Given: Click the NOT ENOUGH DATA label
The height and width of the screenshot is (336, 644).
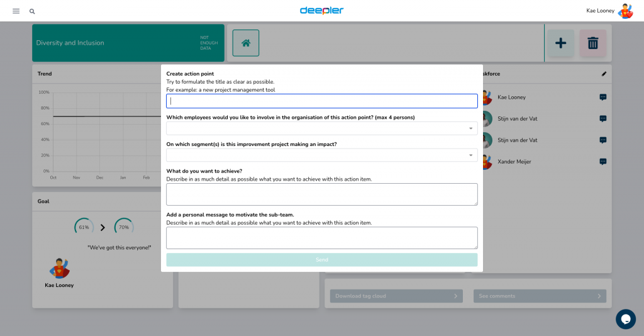Looking at the screenshot, I should (x=209, y=43).
